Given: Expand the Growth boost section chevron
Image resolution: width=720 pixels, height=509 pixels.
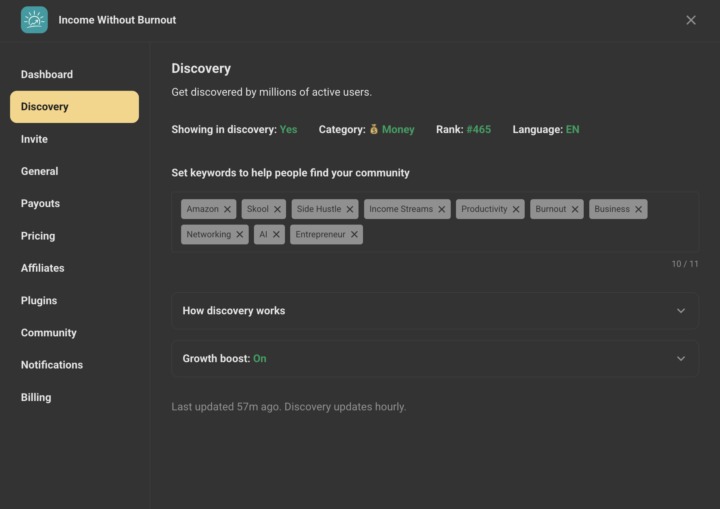Looking at the screenshot, I should coord(681,359).
